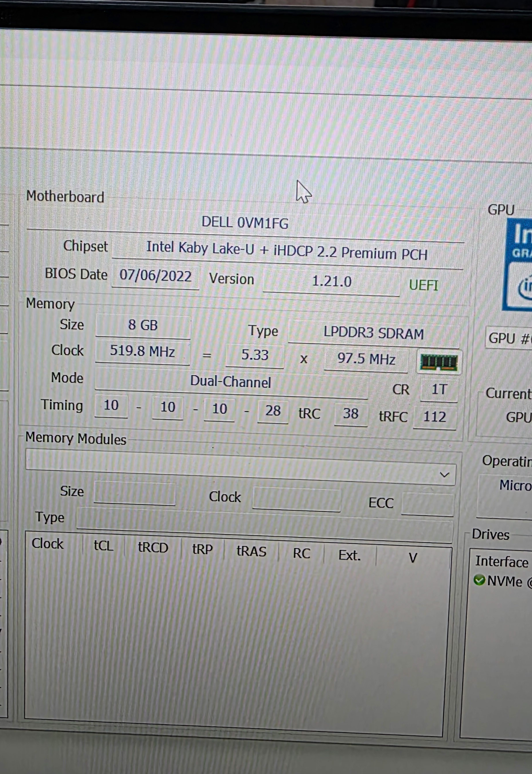Click the empty Size field in Memory Modules

[x=135, y=493]
